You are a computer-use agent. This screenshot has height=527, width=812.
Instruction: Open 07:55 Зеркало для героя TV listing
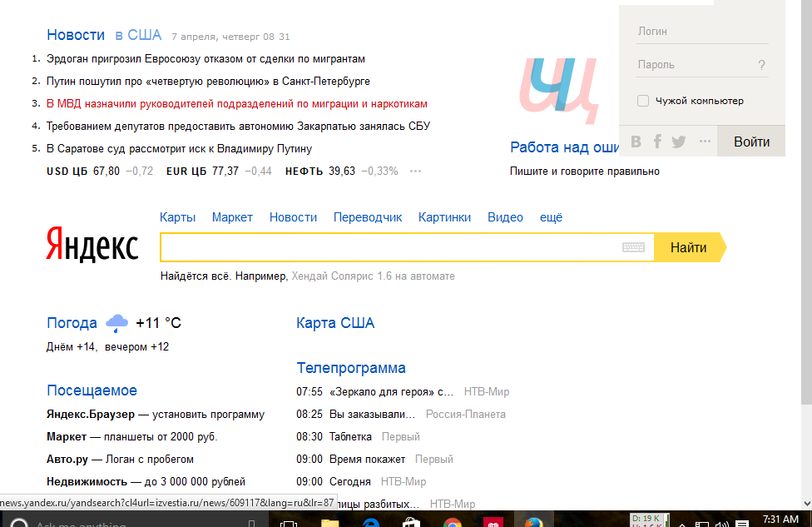tap(375, 392)
